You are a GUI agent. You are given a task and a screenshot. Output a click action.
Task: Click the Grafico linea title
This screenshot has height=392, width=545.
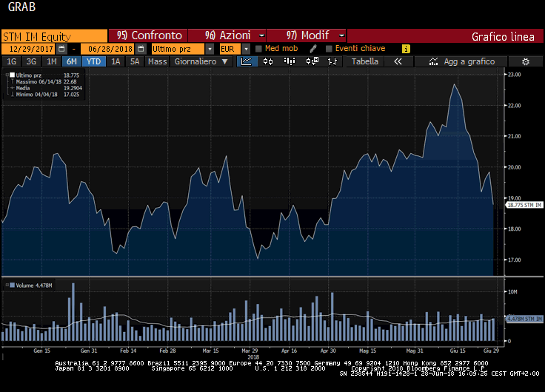pyautogui.click(x=503, y=37)
